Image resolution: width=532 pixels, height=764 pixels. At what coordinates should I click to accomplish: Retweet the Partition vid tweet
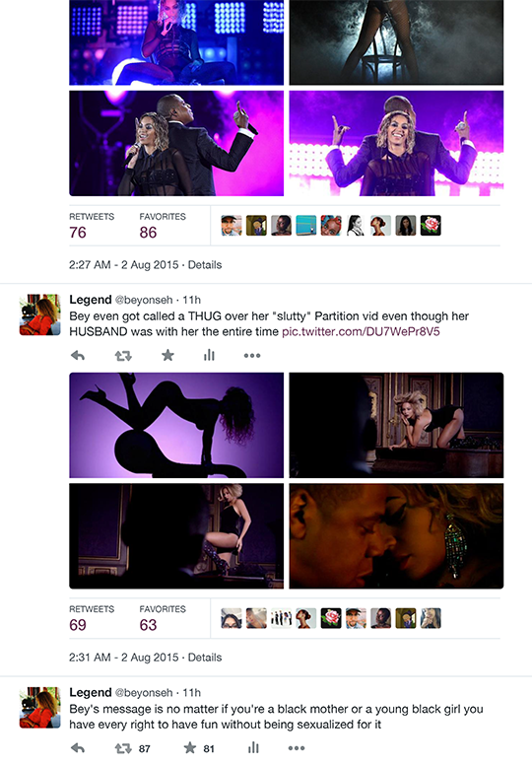pyautogui.click(x=123, y=356)
